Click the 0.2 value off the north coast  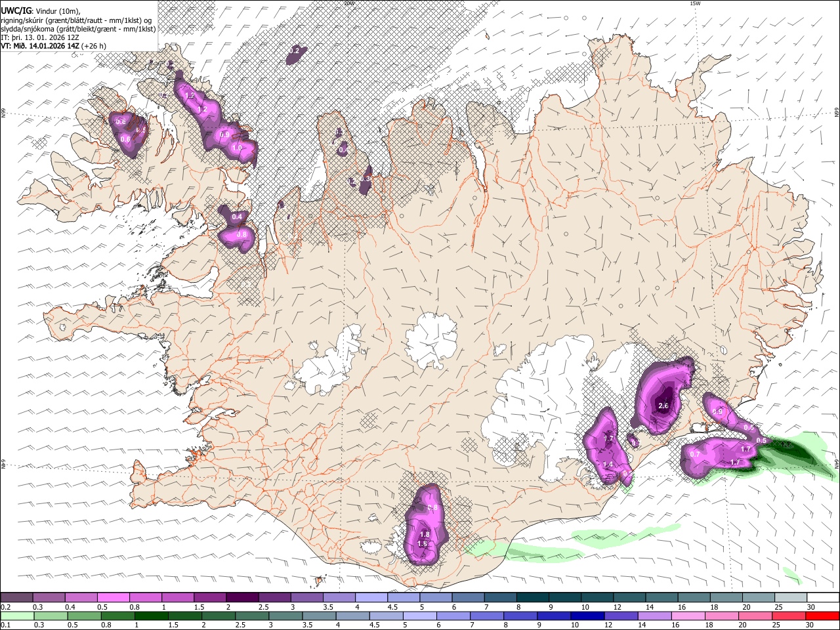294,51
